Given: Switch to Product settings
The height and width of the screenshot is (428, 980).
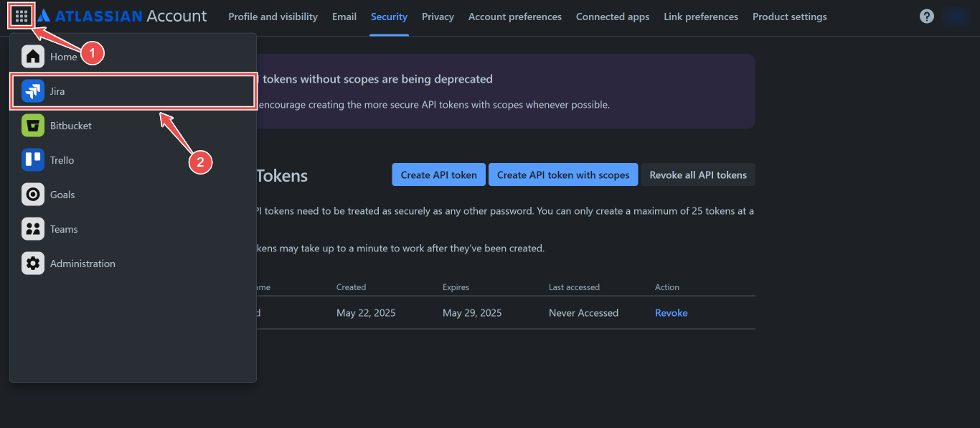Looking at the screenshot, I should 789,16.
